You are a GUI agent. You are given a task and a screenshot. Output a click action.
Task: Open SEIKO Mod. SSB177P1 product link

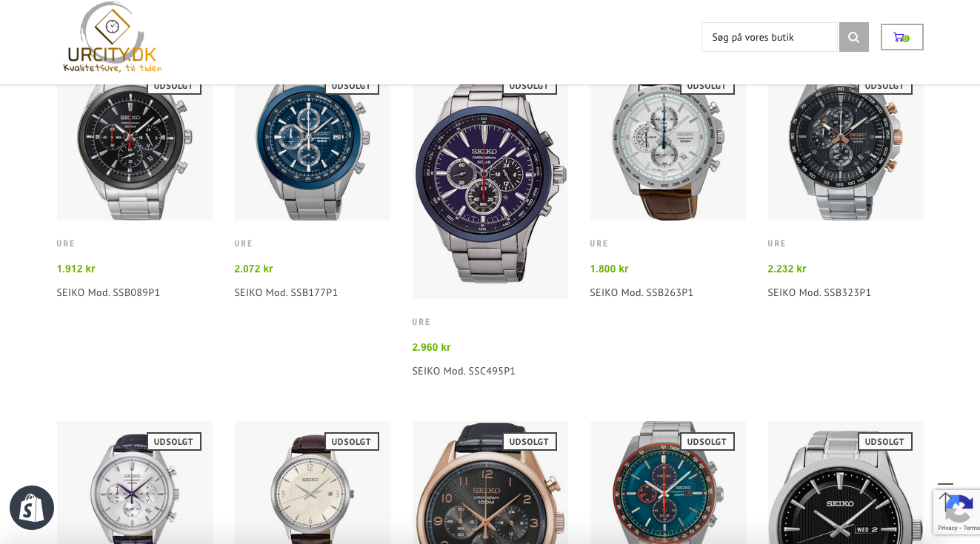point(286,292)
